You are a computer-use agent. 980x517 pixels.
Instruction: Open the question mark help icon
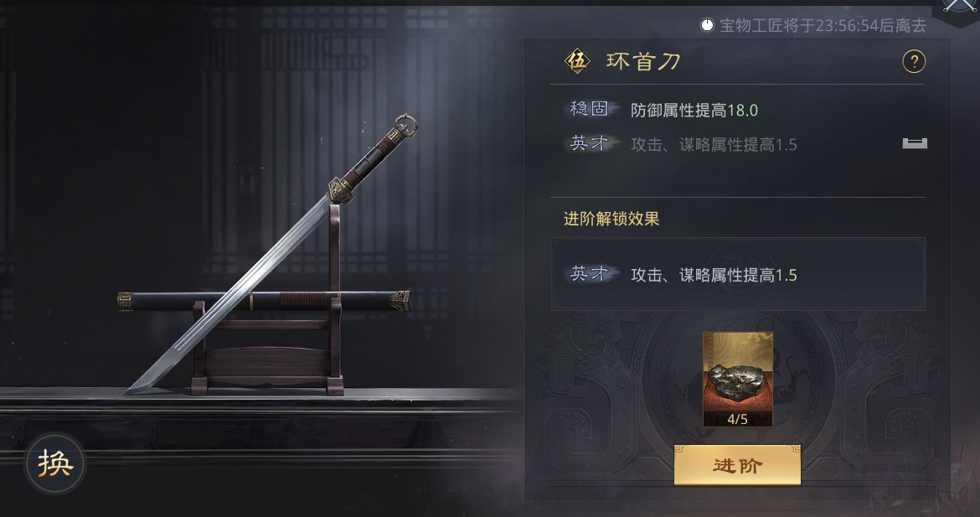[x=913, y=61]
